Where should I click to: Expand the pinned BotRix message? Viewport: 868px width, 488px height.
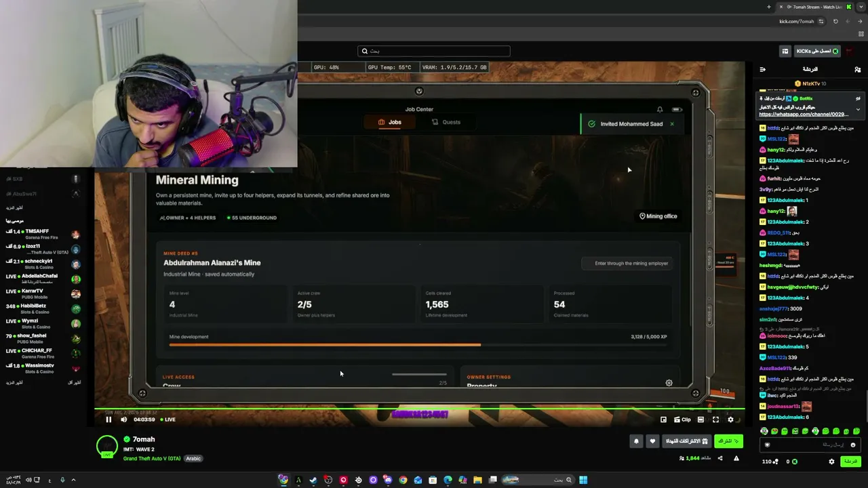click(x=858, y=109)
